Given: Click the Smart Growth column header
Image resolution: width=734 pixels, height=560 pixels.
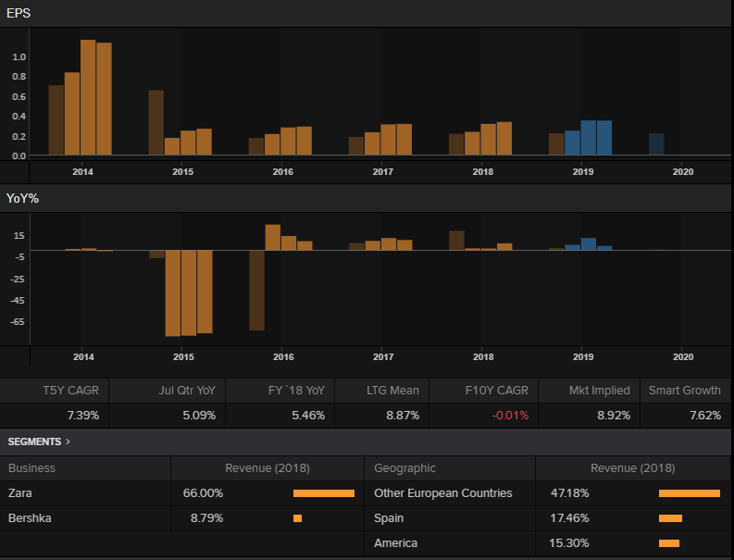Looking at the screenshot, I should (684, 391).
